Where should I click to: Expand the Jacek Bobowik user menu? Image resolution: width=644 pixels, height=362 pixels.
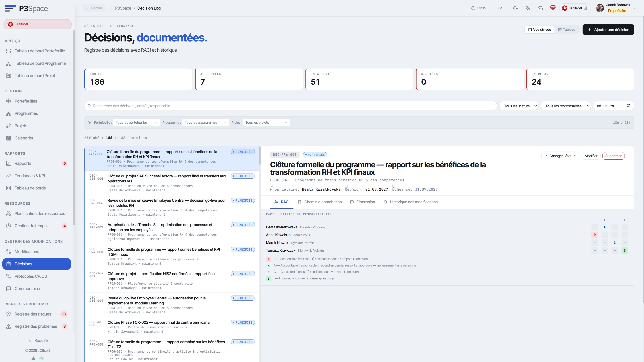tap(615, 8)
